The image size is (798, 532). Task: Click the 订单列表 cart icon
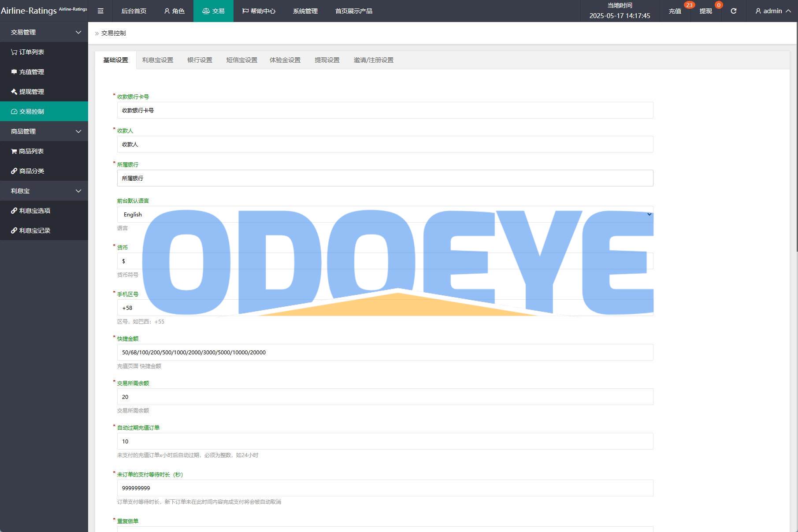tap(14, 52)
